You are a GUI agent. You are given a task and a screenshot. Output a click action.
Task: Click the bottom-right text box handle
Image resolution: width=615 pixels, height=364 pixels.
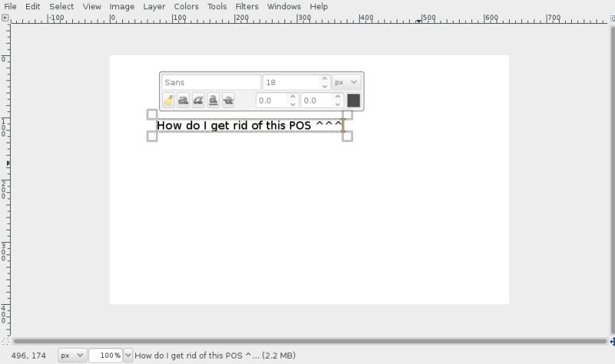tap(347, 137)
